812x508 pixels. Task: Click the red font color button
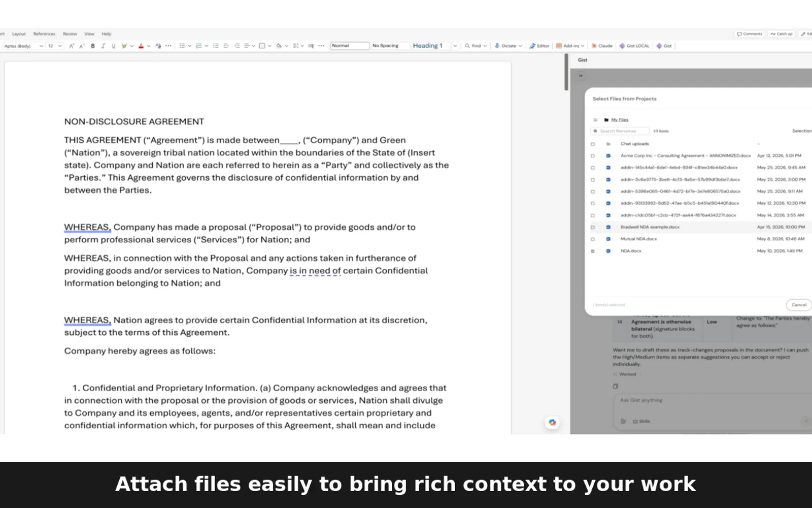click(x=141, y=46)
